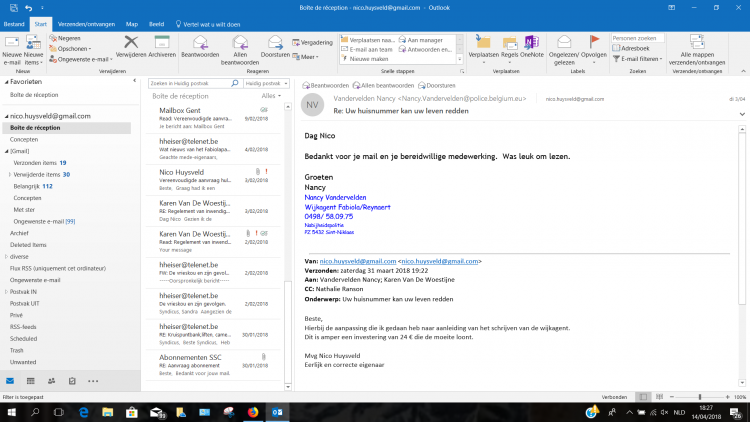Screen dimensions: 750x422
Task: Expand the Postvak IN folder
Action: click(x=5, y=291)
